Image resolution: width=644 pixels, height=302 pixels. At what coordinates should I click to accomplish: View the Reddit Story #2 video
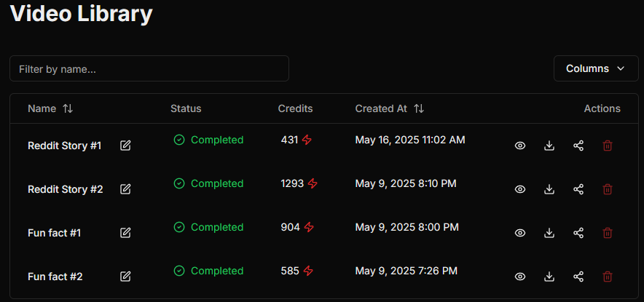tap(520, 189)
